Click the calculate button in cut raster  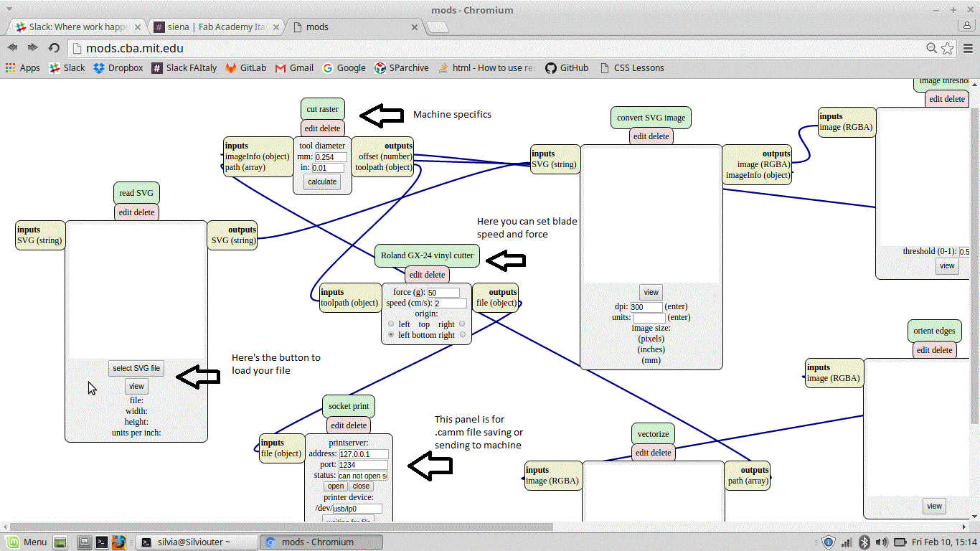[322, 182]
